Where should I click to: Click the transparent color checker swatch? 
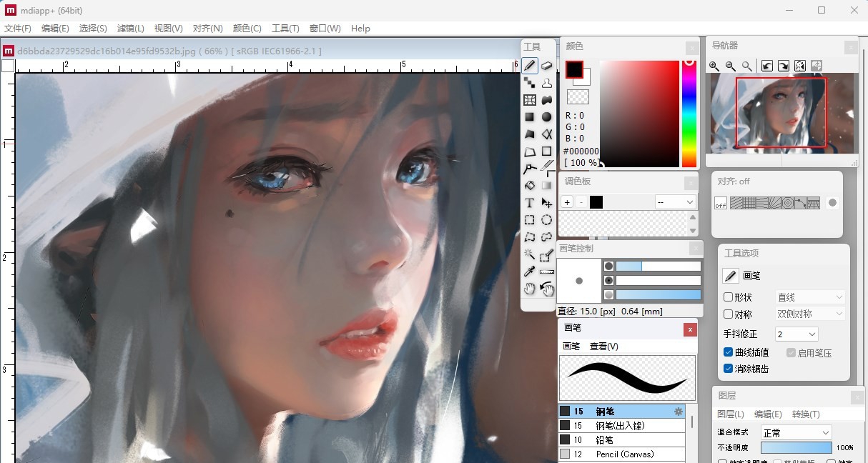click(578, 96)
